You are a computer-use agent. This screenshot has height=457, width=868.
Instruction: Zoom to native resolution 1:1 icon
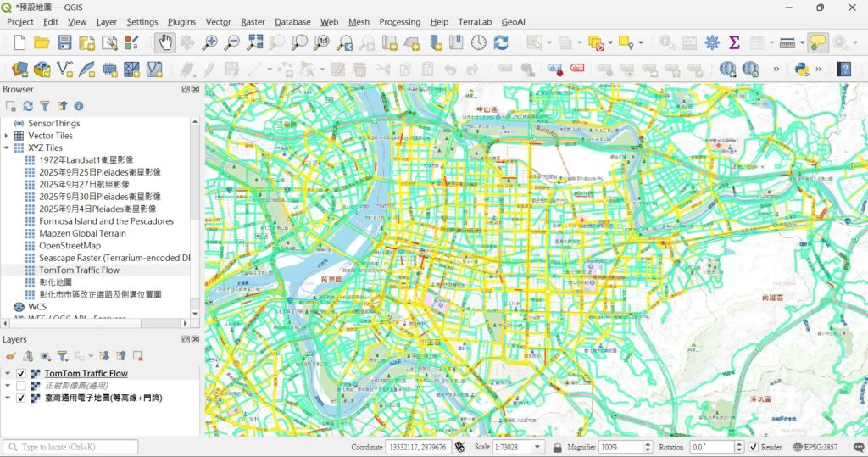click(x=322, y=42)
